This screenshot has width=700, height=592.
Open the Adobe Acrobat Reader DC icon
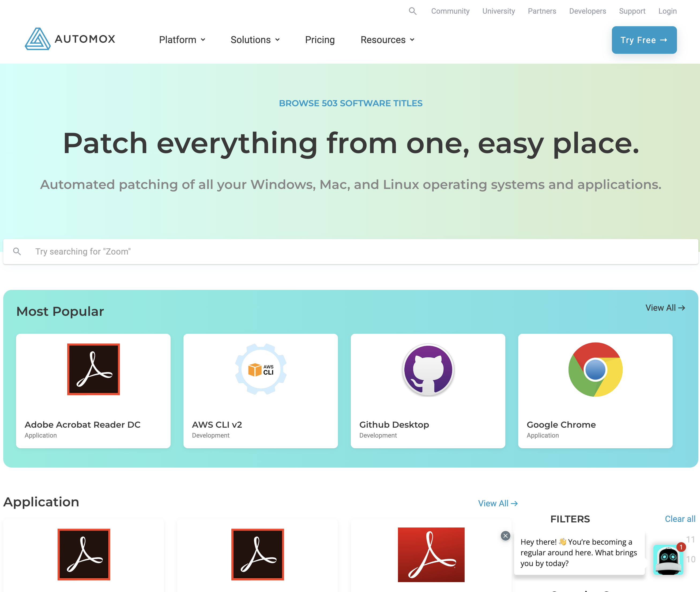pos(93,369)
